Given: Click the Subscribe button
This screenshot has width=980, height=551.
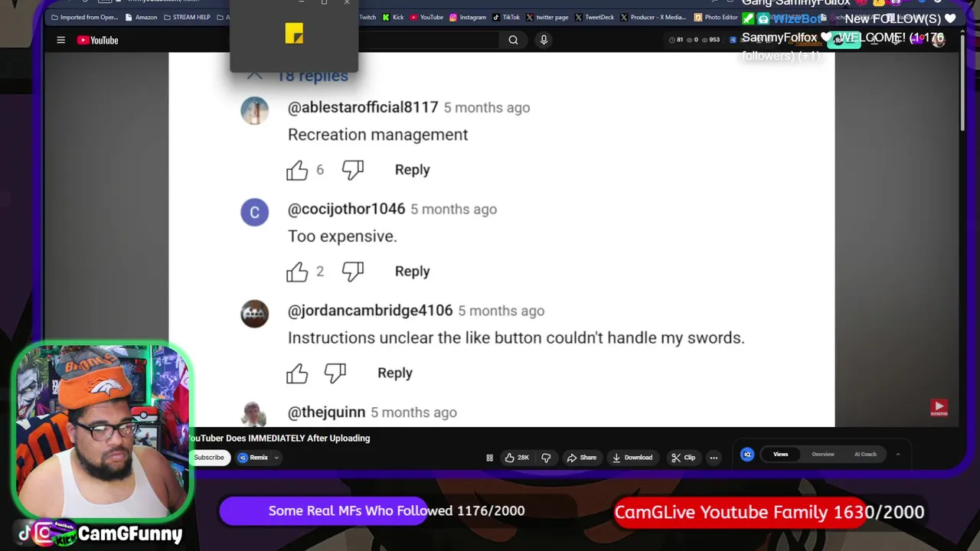Looking at the screenshot, I should 209,458.
